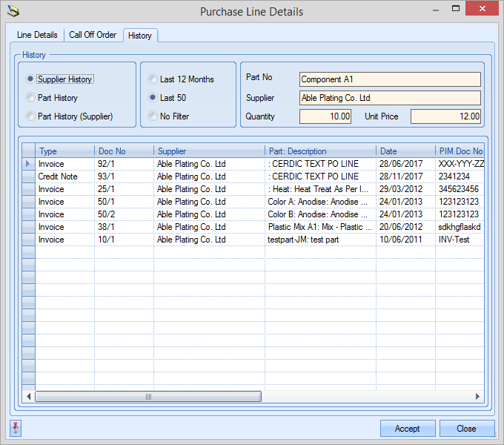Screen dimensions: 504x445
Task: Click the grid select-all corner cell
Action: point(28,151)
